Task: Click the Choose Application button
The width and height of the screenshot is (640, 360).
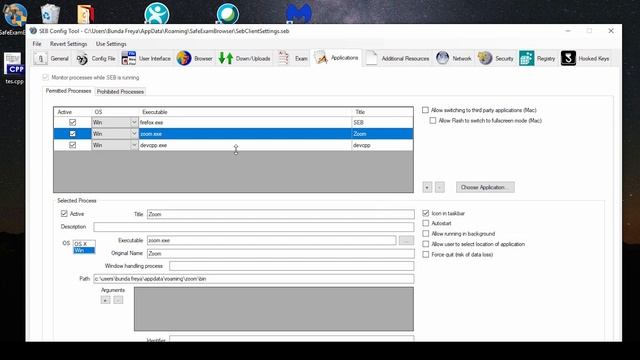Action: (485, 187)
